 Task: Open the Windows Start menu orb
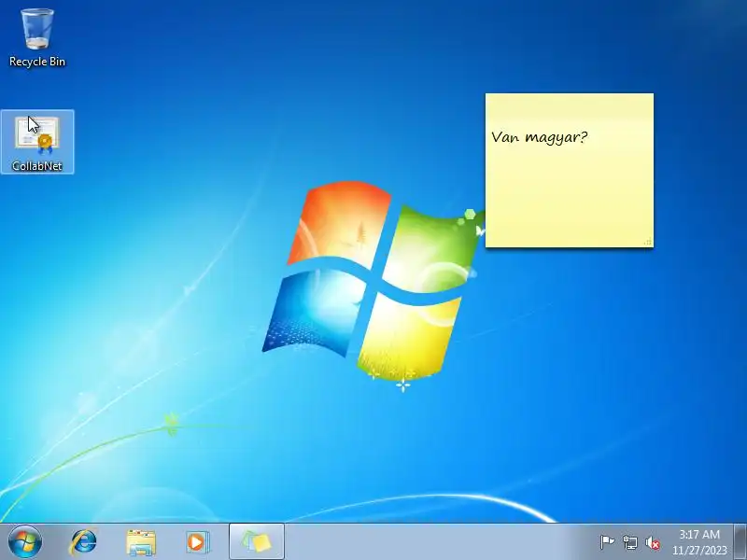point(25,542)
